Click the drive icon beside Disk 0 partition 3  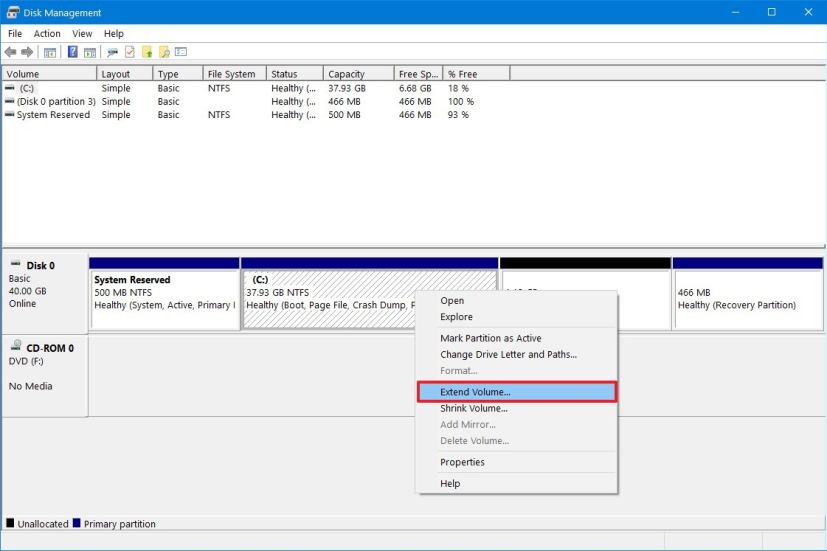(x=10, y=101)
